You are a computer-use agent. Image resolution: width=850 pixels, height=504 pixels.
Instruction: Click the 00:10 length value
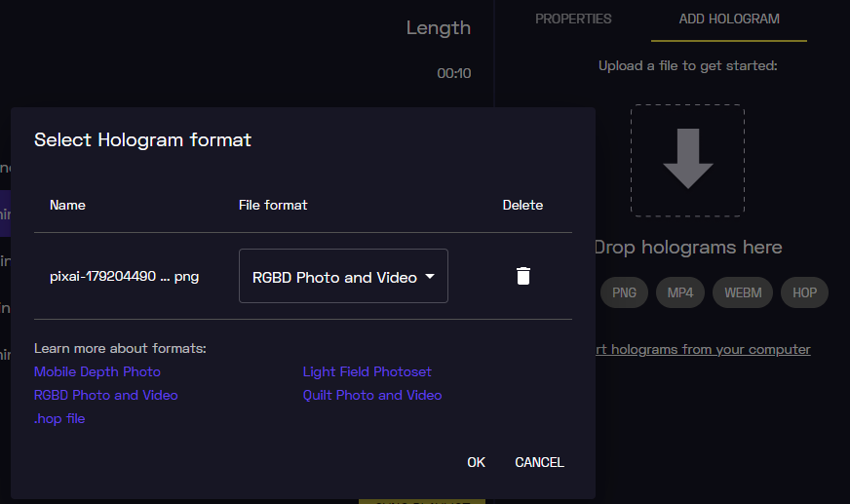pos(453,73)
